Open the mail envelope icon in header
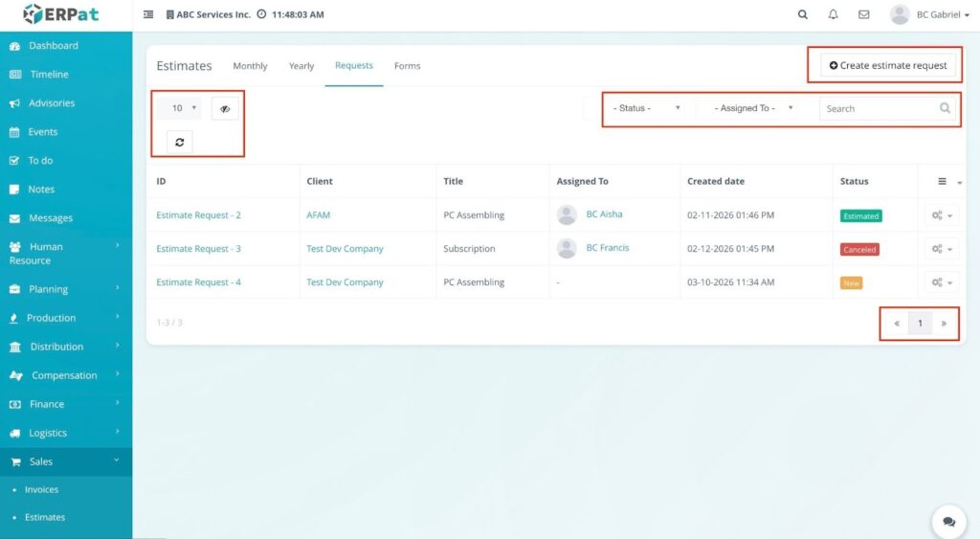This screenshot has height=539, width=980. tap(863, 14)
